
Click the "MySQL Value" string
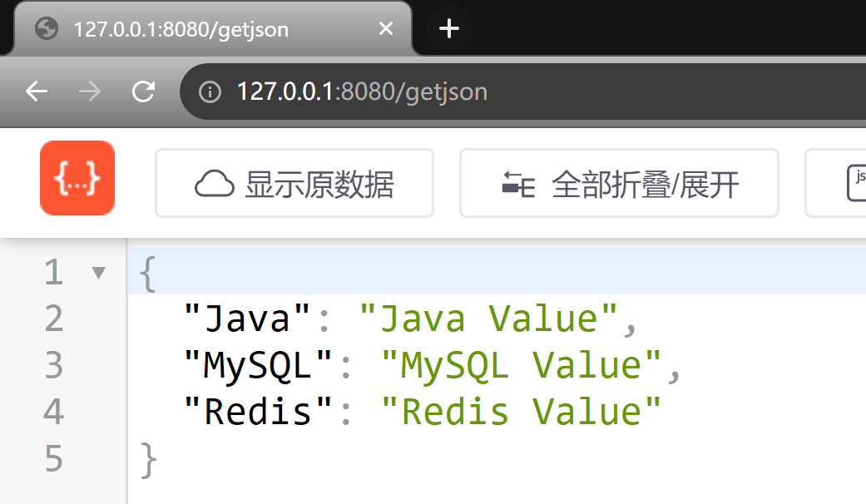tap(521, 365)
